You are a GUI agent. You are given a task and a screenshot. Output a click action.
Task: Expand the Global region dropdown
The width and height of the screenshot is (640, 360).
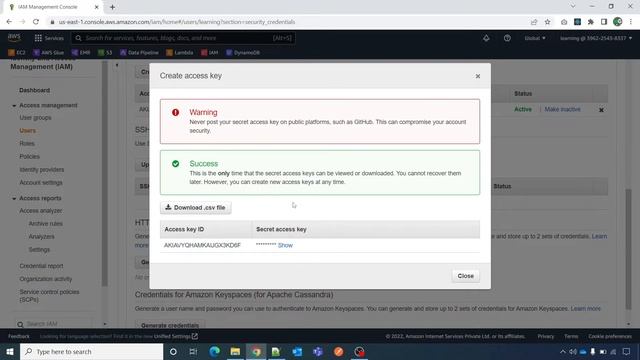[x=535, y=38]
